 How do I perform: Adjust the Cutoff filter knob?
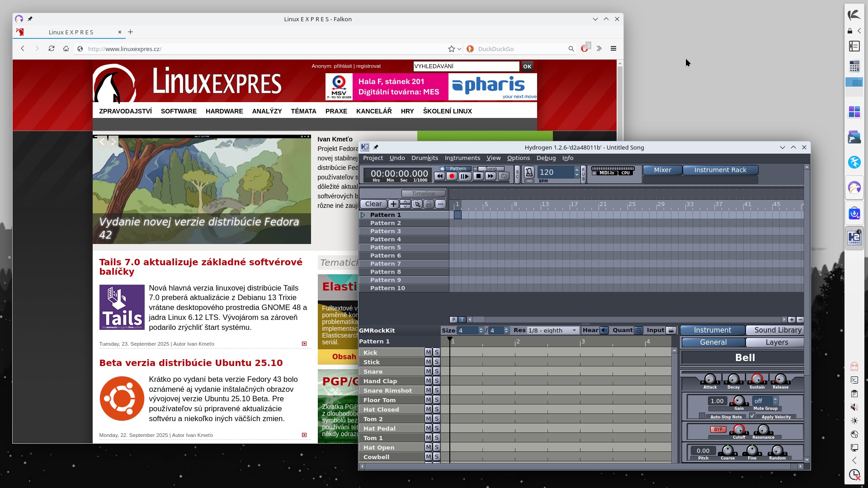coord(739,430)
